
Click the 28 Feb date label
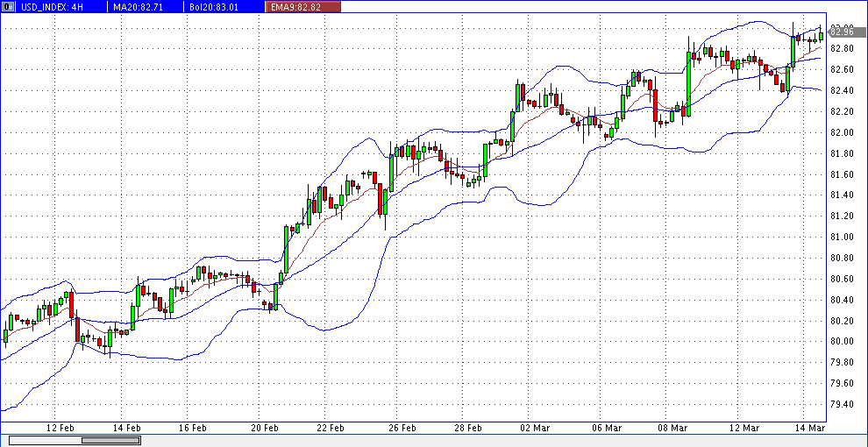tap(468, 429)
